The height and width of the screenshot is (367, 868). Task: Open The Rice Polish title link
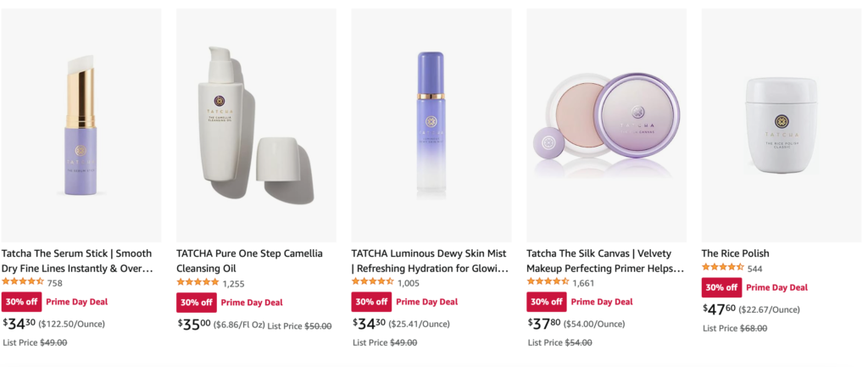pyautogui.click(x=735, y=253)
